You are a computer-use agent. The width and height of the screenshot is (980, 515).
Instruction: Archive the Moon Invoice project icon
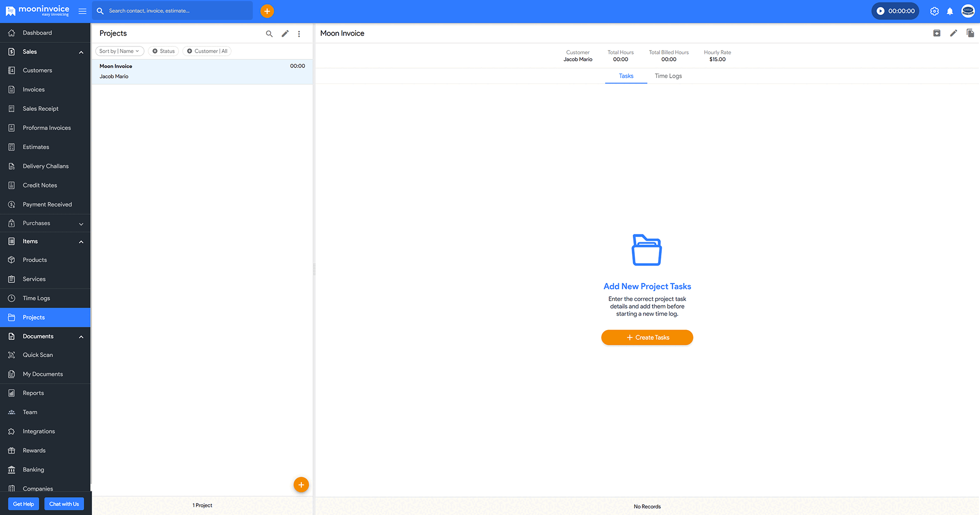point(937,33)
